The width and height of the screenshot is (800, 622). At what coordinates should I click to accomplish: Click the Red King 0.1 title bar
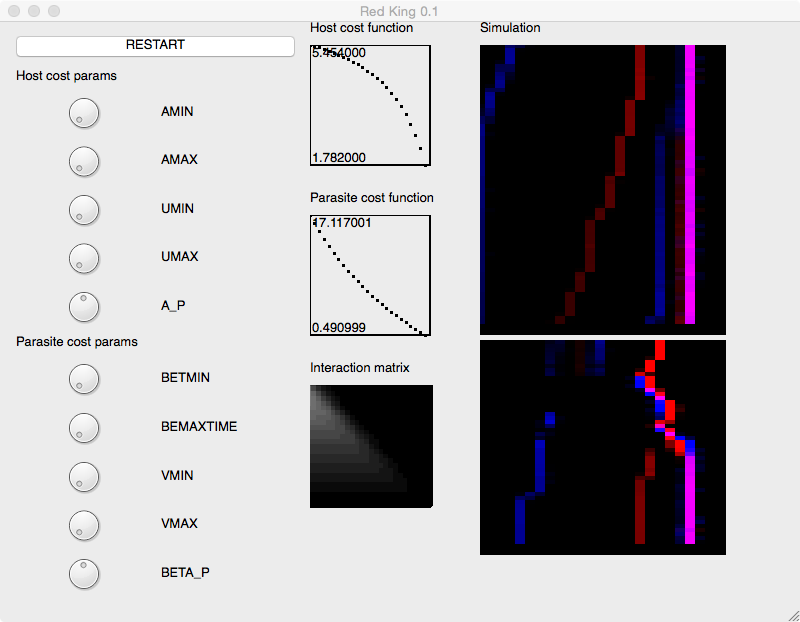(x=400, y=11)
